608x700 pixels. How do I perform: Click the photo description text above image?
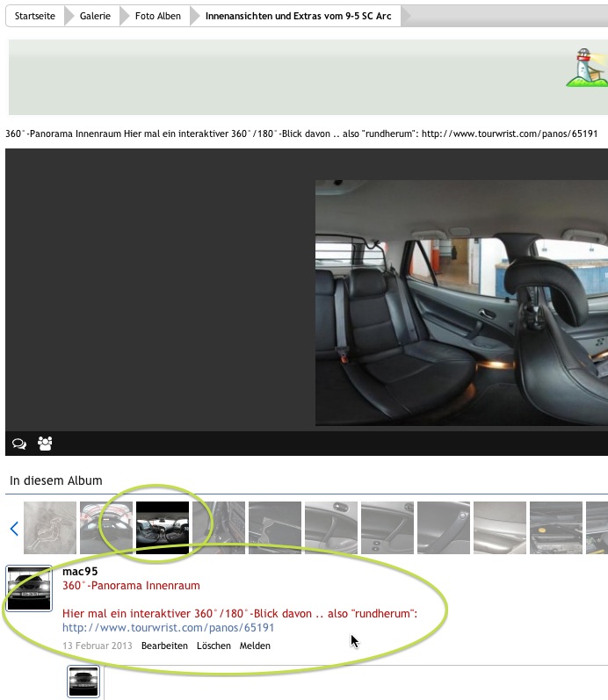click(x=301, y=134)
